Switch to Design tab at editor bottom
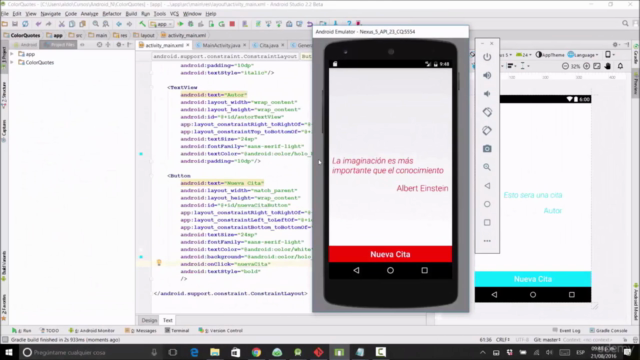Screen dimensions: 640x360 (149, 320)
